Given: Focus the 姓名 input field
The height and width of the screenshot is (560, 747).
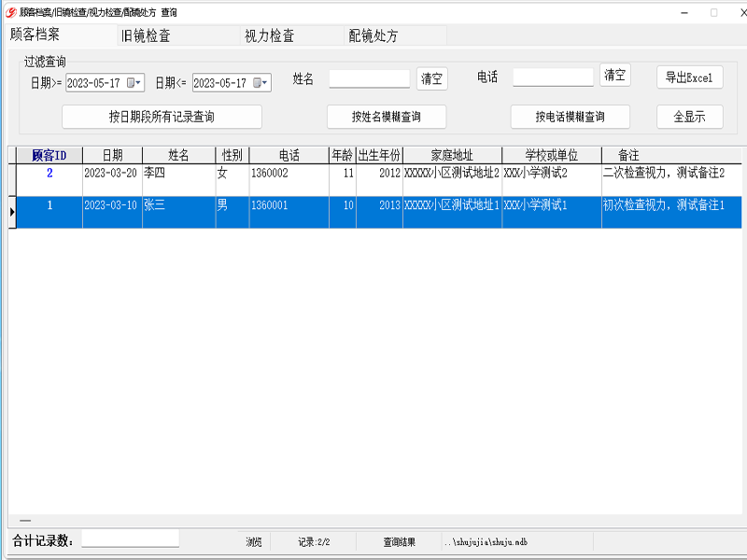Looking at the screenshot, I should coord(369,78).
